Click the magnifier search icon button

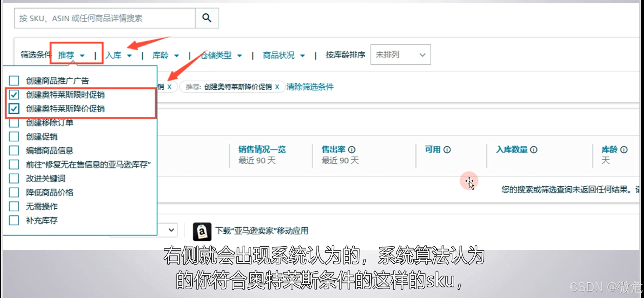point(207,18)
